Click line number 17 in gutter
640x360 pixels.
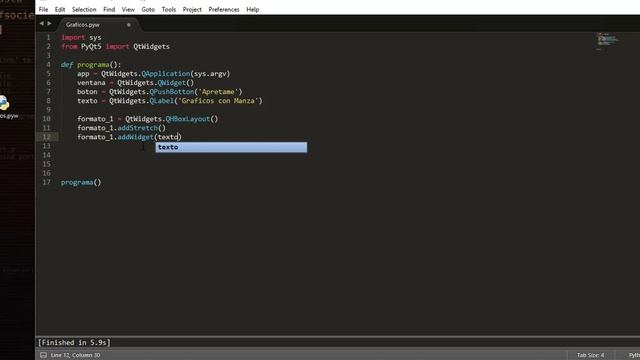pyautogui.click(x=47, y=182)
